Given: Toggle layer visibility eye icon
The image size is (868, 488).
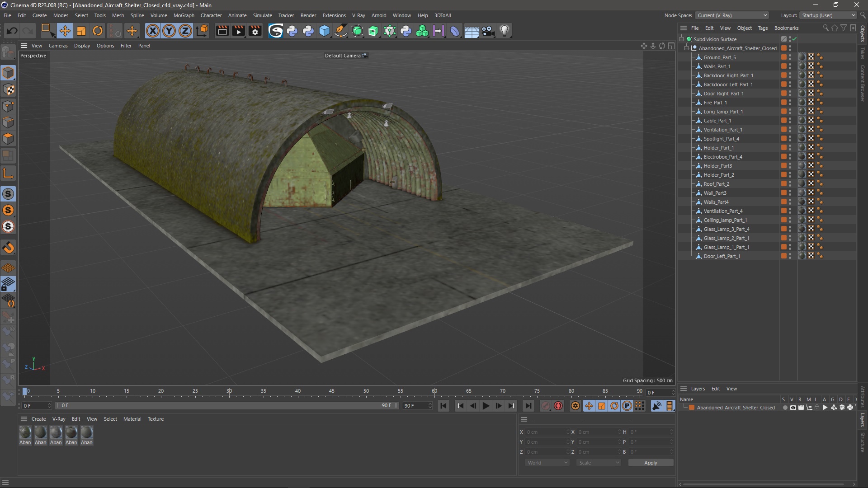Looking at the screenshot, I should (793, 408).
